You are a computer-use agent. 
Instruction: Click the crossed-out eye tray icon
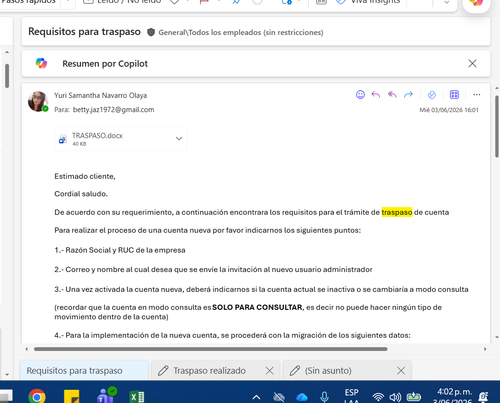pos(279,397)
